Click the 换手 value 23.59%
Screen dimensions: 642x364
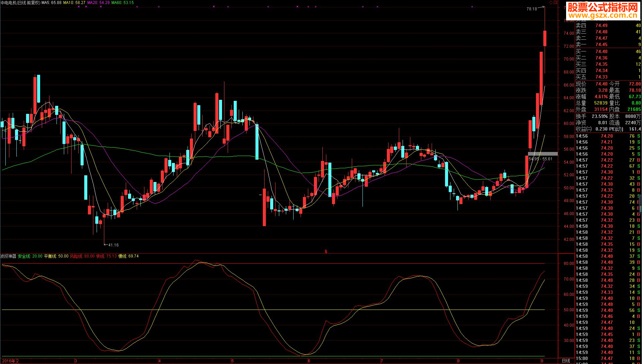tap(600, 116)
